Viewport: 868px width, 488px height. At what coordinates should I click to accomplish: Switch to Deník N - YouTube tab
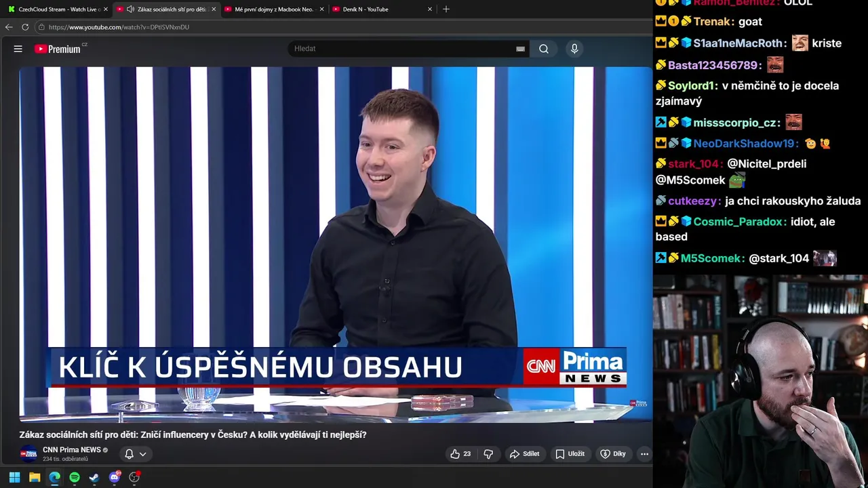point(382,9)
